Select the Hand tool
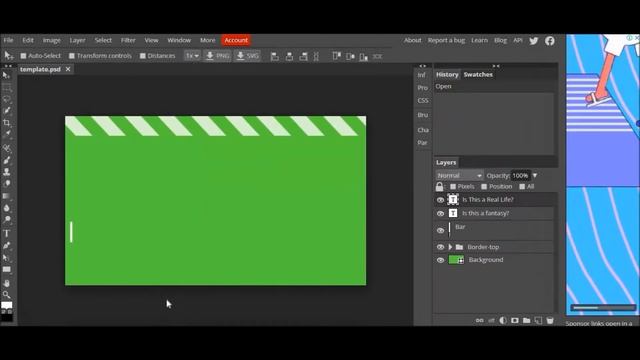The image size is (640, 360). [6, 283]
